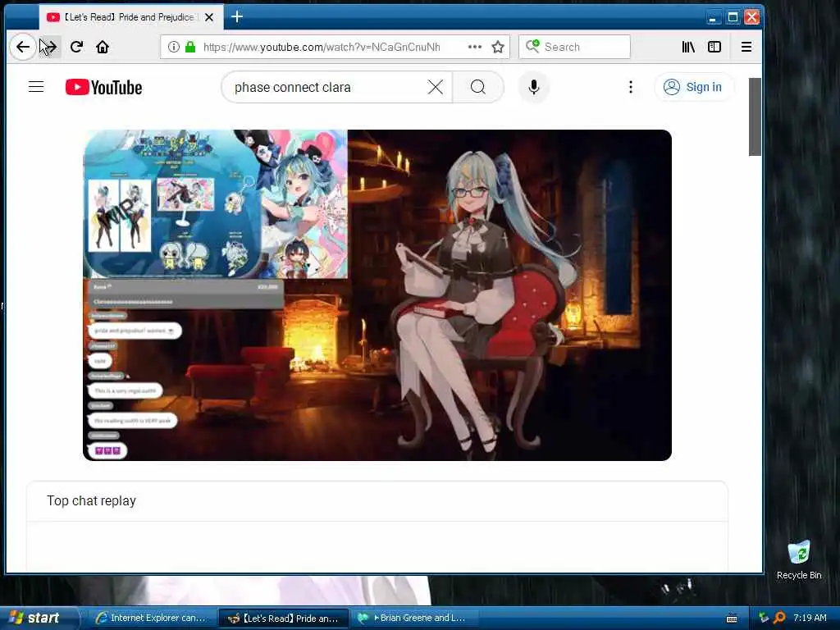Clear the YouTube search text with X
Image resolution: width=840 pixels, height=630 pixels.
(436, 87)
